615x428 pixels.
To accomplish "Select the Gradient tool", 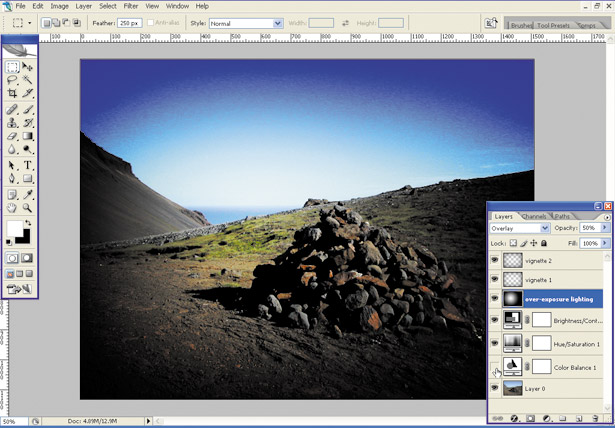I will point(27,136).
